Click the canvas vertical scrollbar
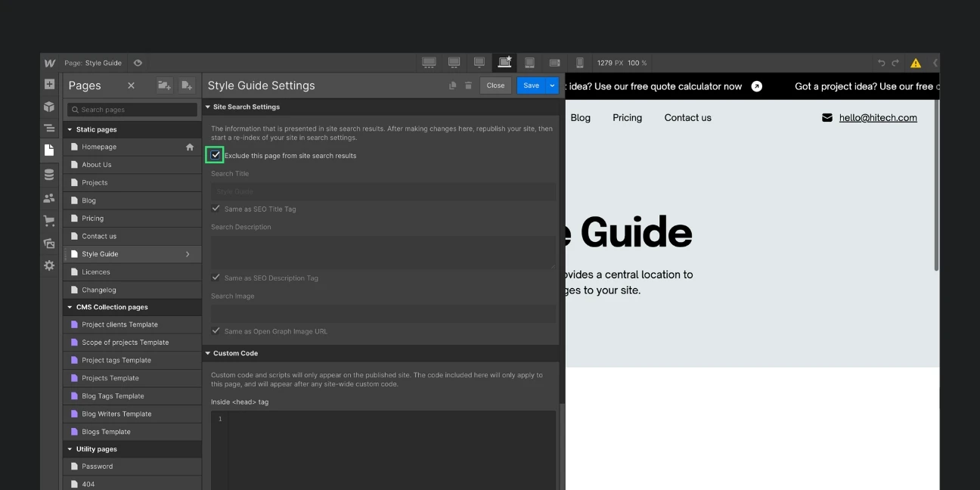Screen dimensions: 980x490 (937, 185)
